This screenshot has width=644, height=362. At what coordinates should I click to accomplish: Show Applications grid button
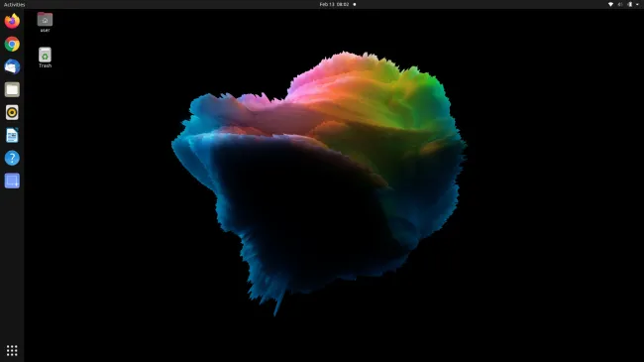click(12, 350)
